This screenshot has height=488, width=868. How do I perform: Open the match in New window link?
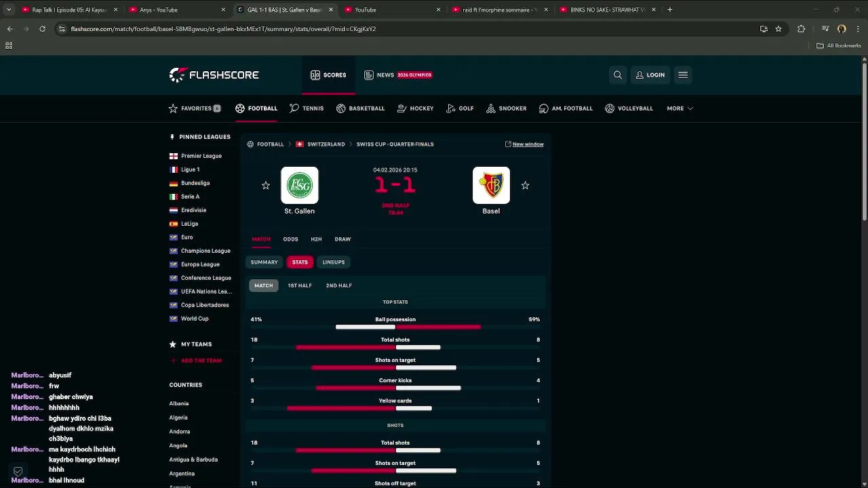pyautogui.click(x=528, y=144)
